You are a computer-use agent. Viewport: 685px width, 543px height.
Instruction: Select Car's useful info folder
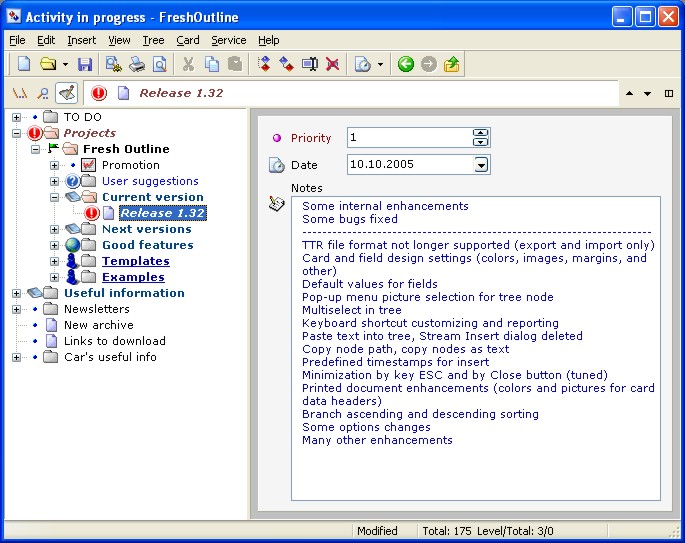110,357
